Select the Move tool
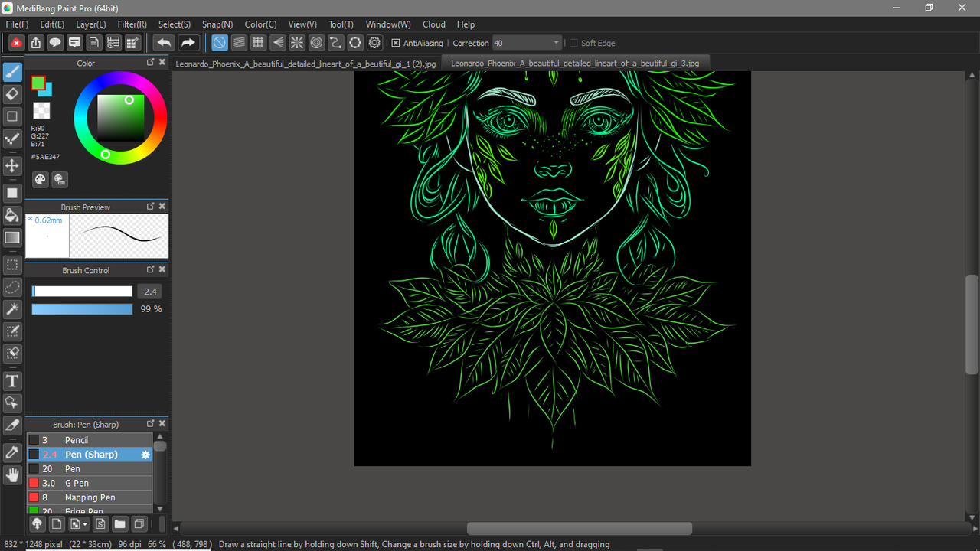The width and height of the screenshot is (980, 551). point(12,165)
